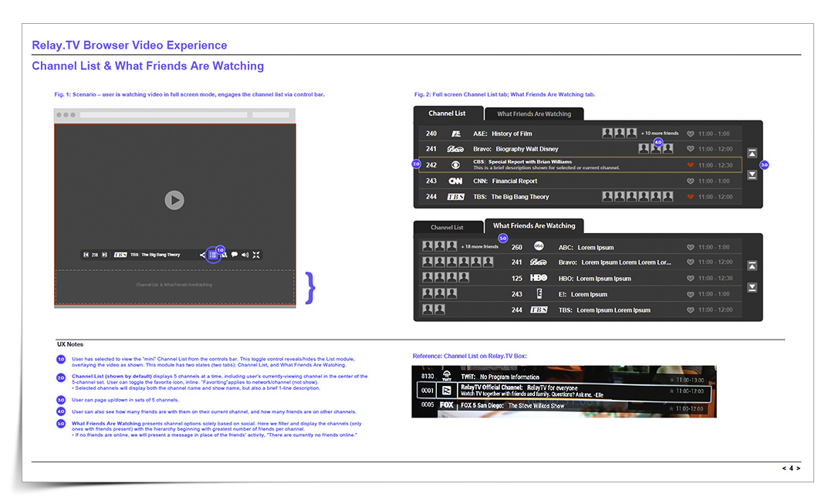The height and width of the screenshot is (504, 835).
Task: Open the chat bubble icon in control bar
Action: click(x=235, y=255)
